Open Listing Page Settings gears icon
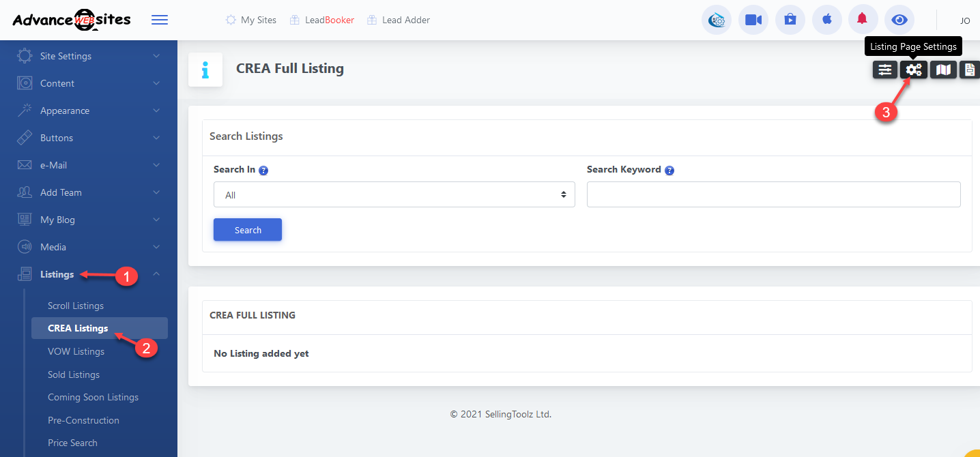 point(914,70)
